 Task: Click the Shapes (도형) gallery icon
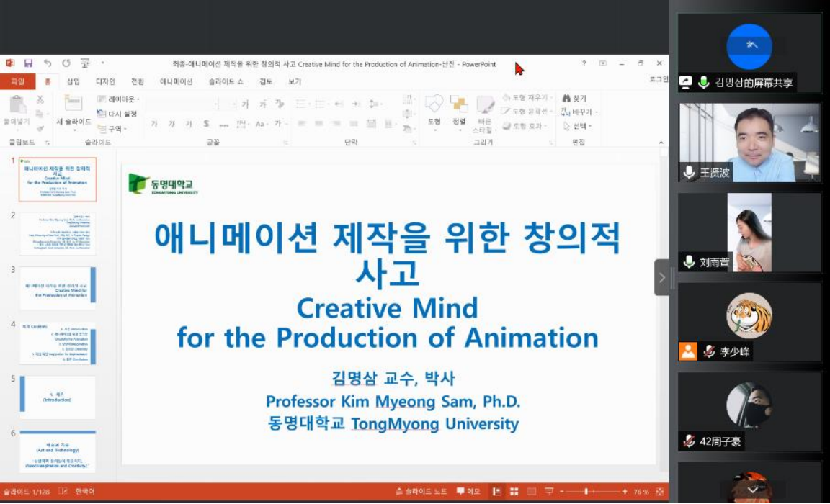(x=434, y=105)
